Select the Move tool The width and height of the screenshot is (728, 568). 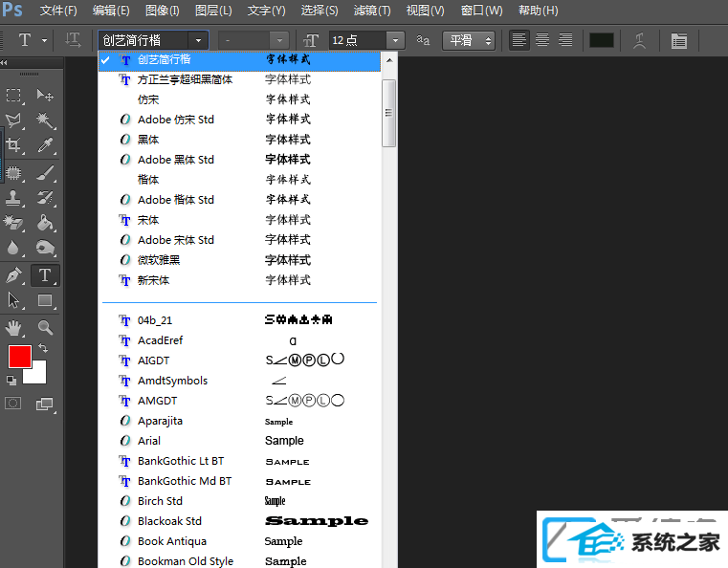click(x=45, y=96)
